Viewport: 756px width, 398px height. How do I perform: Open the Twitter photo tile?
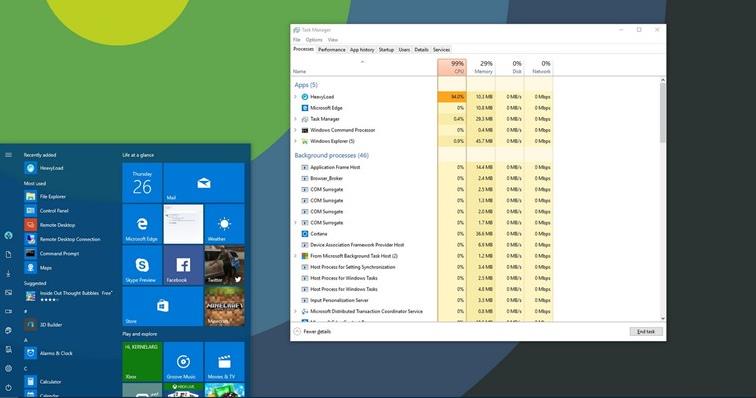coord(225,265)
